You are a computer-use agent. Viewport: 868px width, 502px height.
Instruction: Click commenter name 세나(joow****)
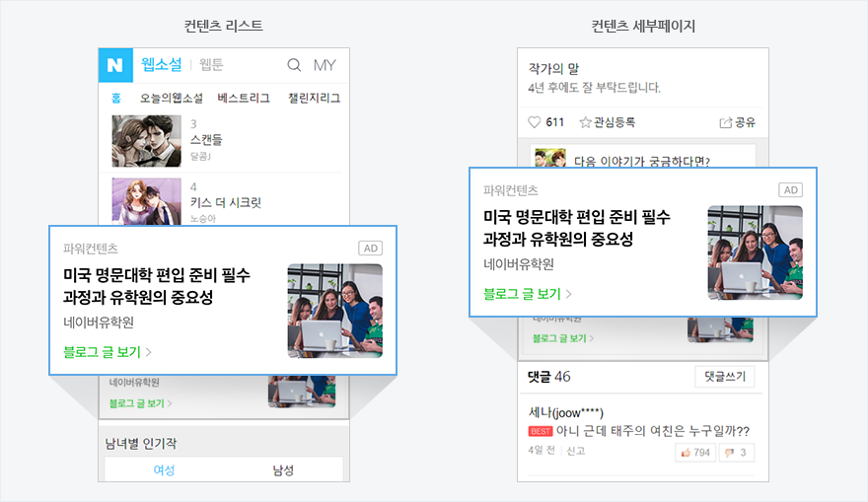point(566,412)
